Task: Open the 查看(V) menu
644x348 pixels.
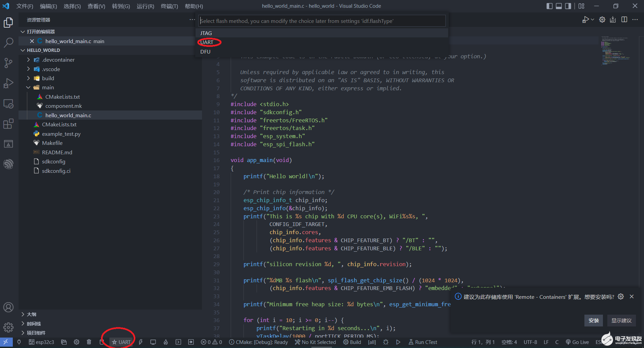Action: click(x=96, y=6)
